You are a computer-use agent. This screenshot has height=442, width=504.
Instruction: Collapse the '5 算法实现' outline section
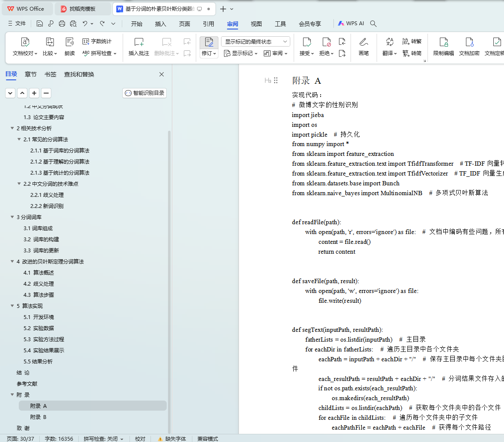(x=12, y=306)
